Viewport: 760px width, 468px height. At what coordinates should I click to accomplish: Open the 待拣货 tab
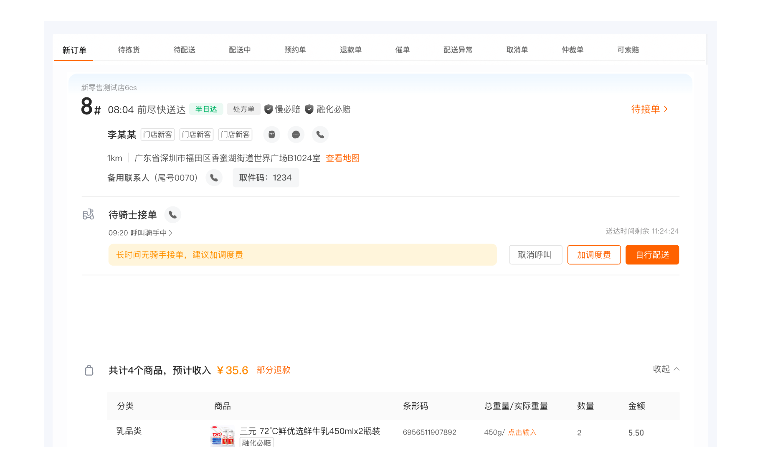pos(129,50)
